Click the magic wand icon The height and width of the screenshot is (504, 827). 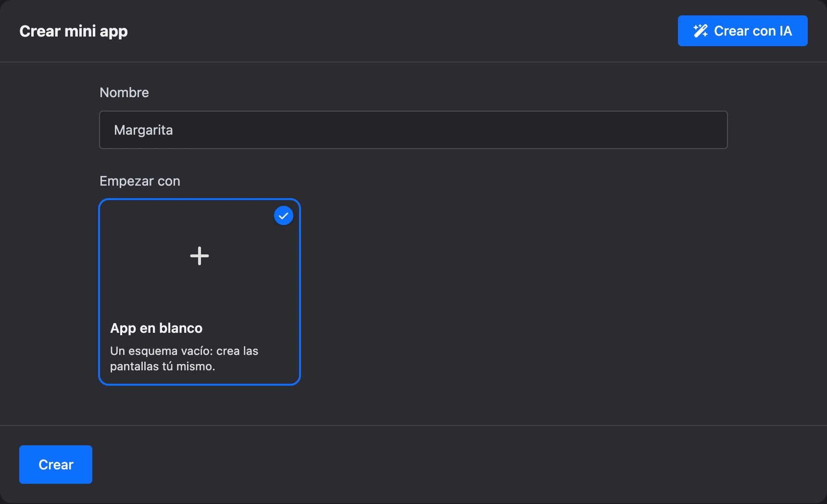(701, 31)
